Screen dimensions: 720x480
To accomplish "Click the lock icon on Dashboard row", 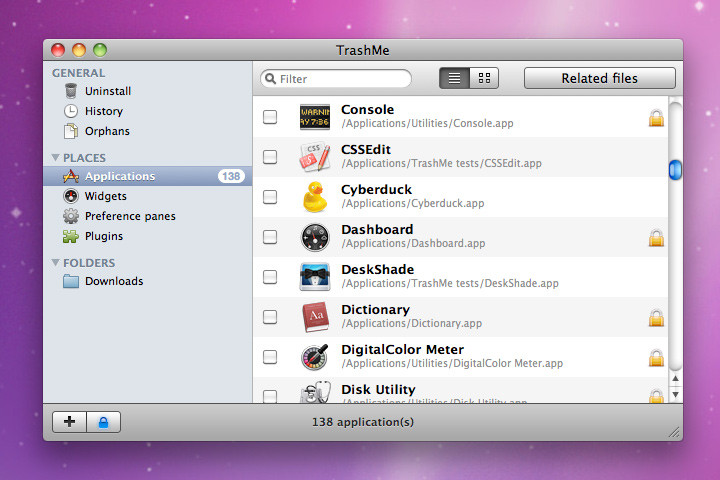I will point(656,238).
